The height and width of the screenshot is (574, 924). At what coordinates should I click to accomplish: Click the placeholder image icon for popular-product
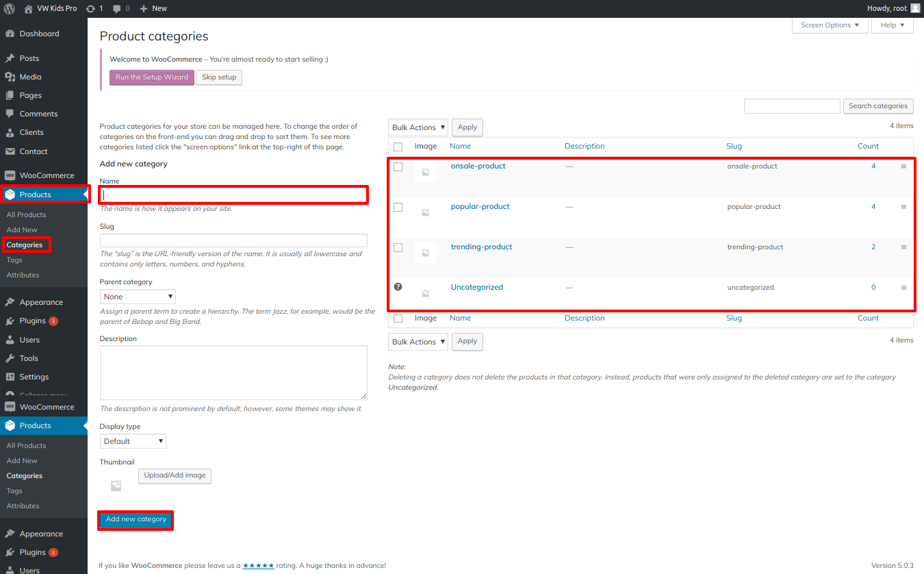click(x=425, y=212)
